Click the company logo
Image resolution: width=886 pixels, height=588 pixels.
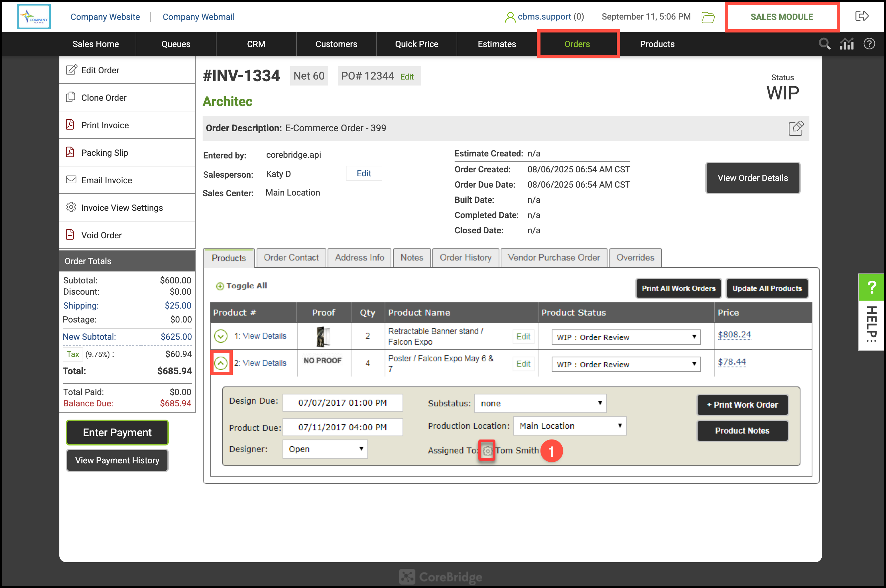[x=34, y=17]
